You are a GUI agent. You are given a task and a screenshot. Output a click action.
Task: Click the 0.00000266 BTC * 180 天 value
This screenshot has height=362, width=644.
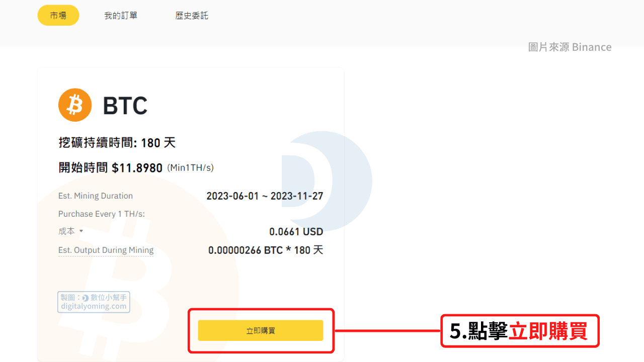pyautogui.click(x=266, y=250)
